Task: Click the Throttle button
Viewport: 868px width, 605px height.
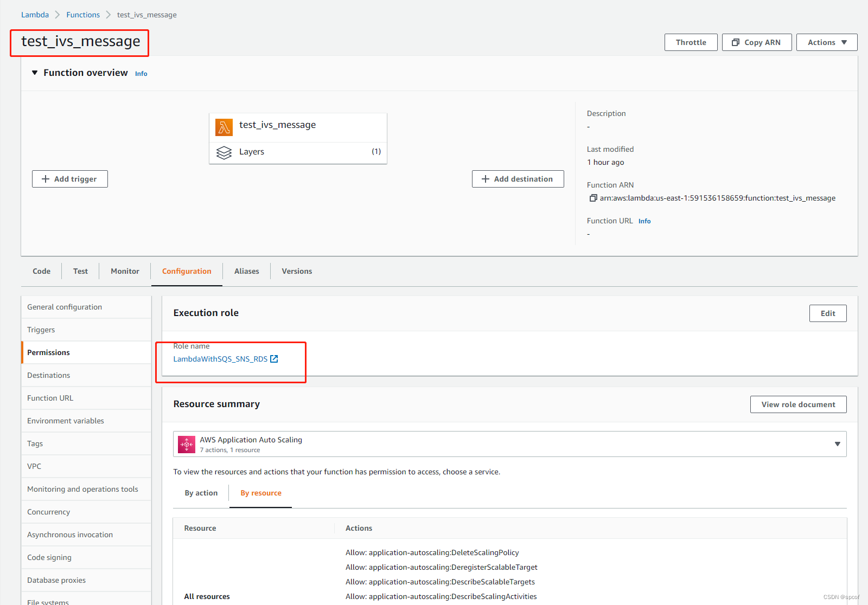Action: click(691, 42)
